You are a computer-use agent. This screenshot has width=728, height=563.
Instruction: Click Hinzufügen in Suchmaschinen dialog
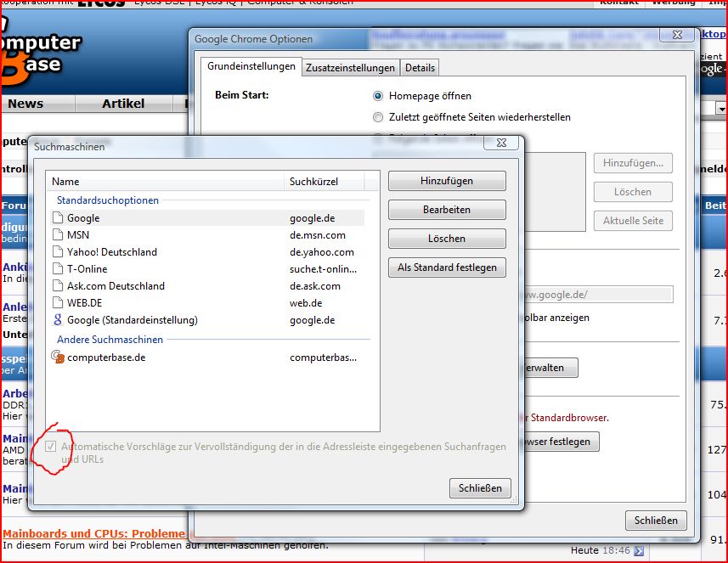click(x=447, y=181)
